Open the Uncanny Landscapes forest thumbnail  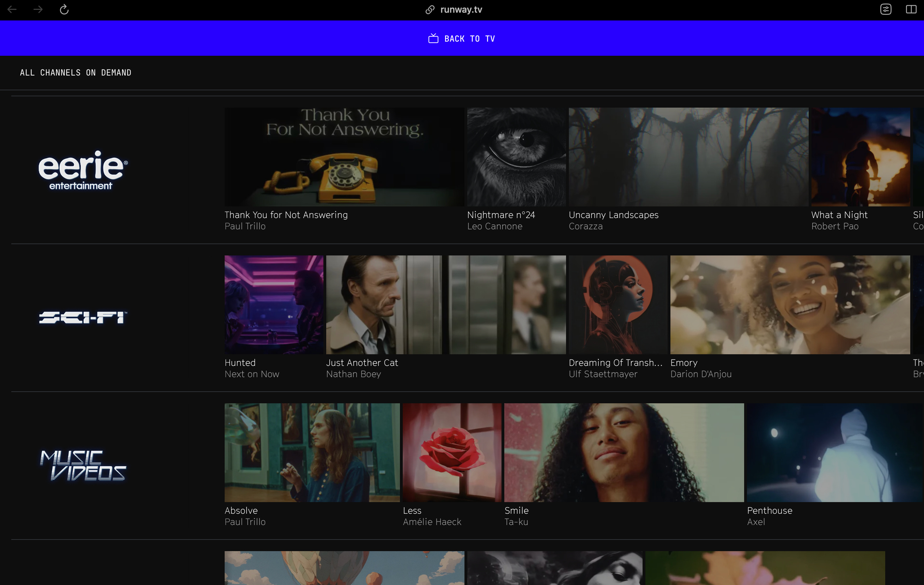688,157
